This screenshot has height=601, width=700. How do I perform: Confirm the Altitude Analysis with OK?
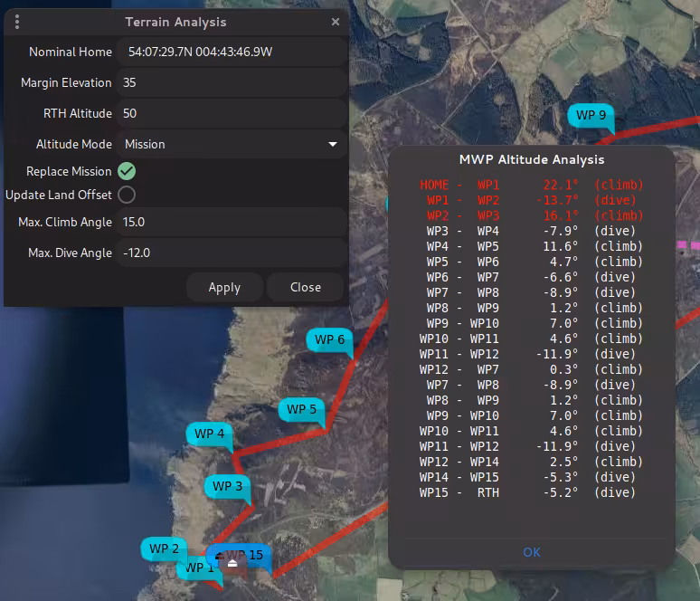(x=531, y=552)
